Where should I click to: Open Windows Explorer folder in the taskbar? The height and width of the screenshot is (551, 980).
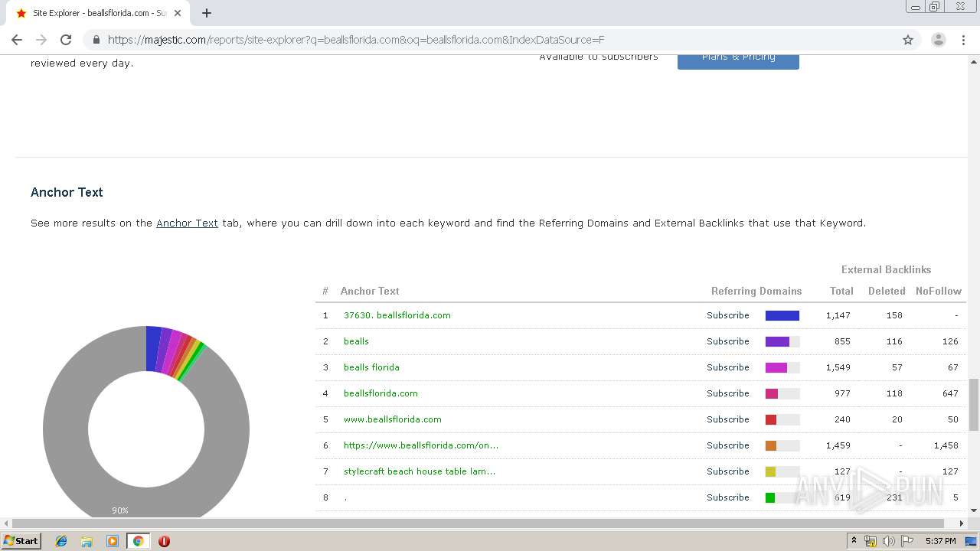click(x=87, y=541)
